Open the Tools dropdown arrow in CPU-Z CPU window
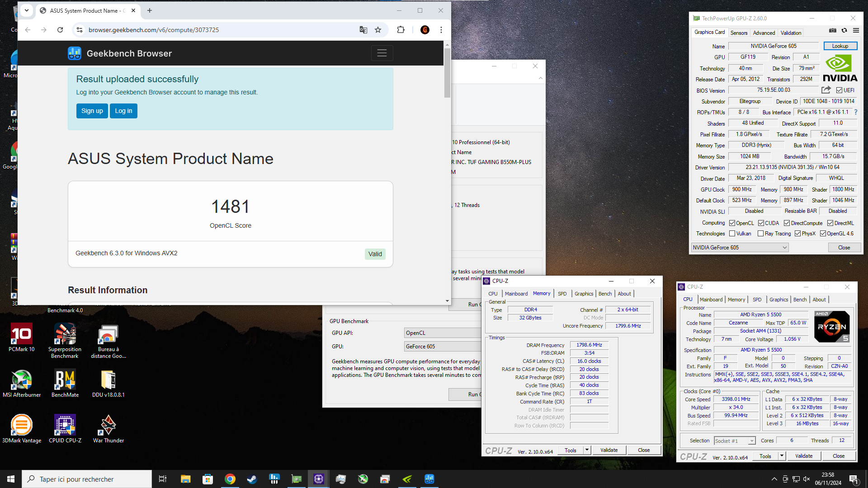Image resolution: width=868 pixels, height=488 pixels. (x=782, y=456)
